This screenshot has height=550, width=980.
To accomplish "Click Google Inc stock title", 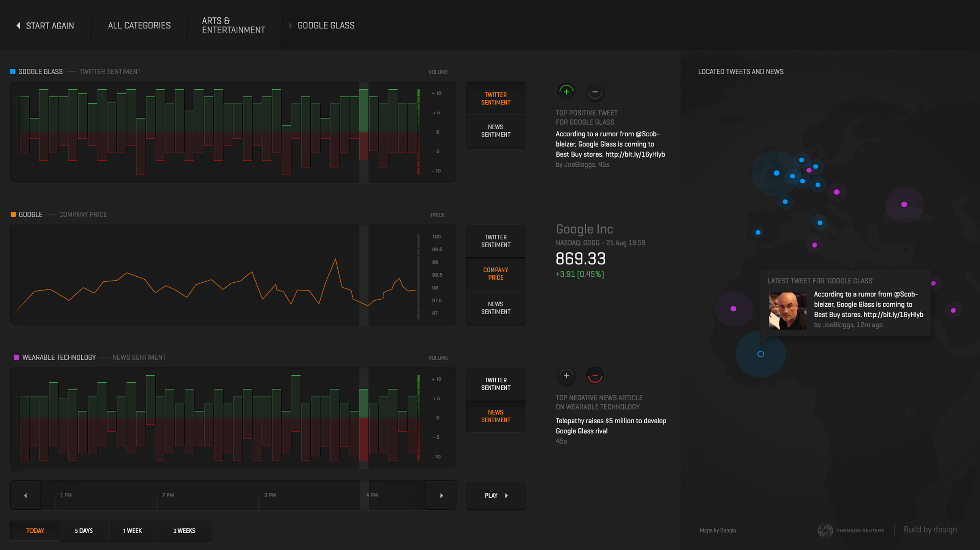I will click(x=584, y=229).
